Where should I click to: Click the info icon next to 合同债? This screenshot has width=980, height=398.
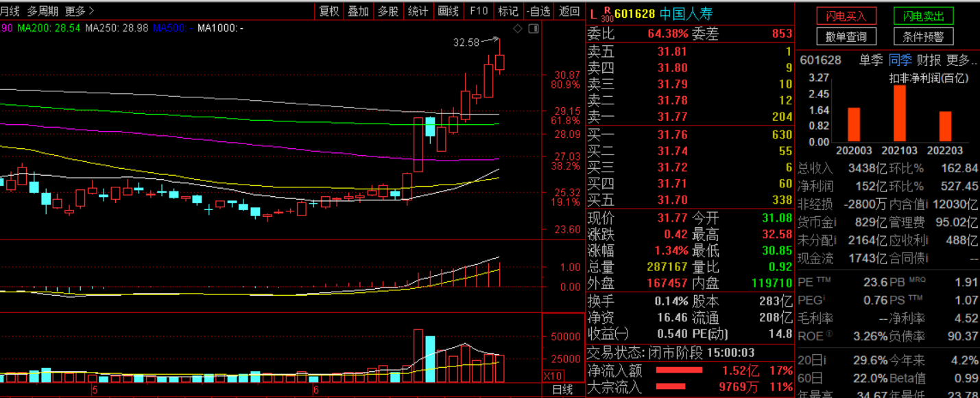coord(926,259)
